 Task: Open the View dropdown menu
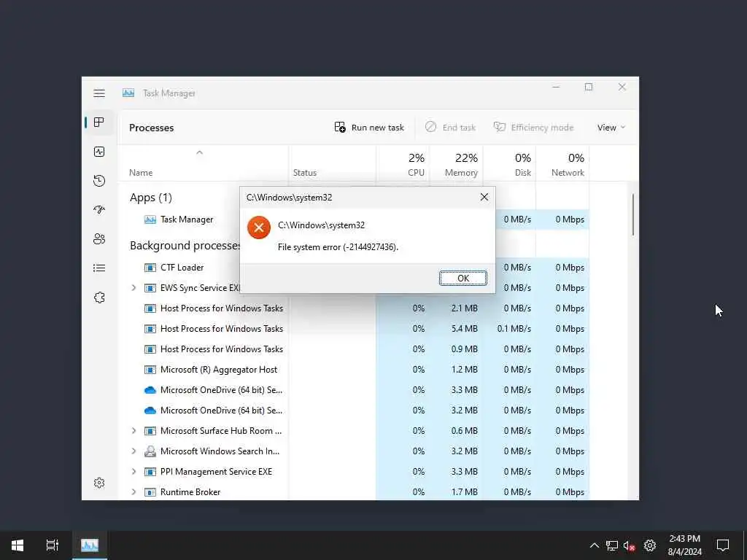click(611, 127)
